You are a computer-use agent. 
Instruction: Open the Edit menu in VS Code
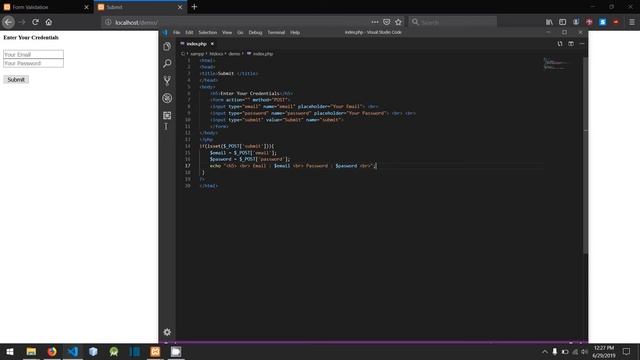click(189, 32)
